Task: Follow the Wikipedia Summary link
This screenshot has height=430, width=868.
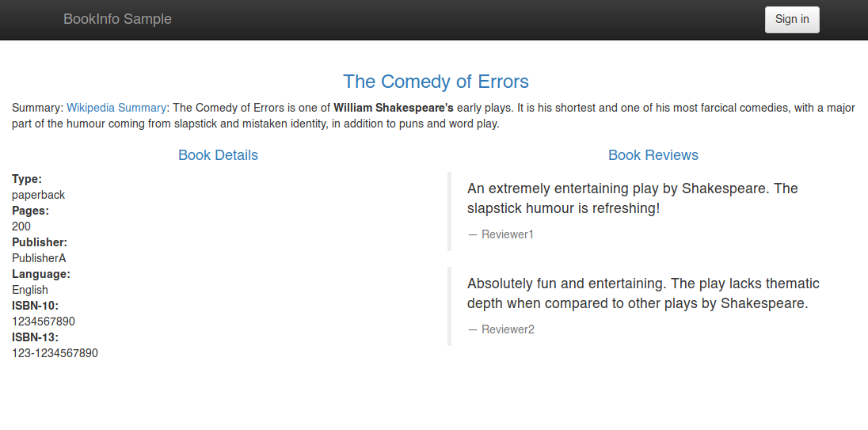Action: (x=116, y=108)
